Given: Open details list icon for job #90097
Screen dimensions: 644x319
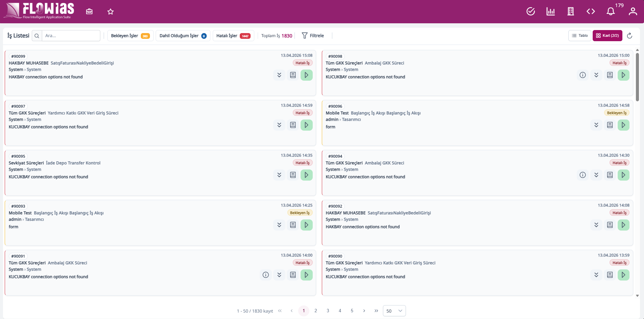Looking at the screenshot, I should click(293, 125).
